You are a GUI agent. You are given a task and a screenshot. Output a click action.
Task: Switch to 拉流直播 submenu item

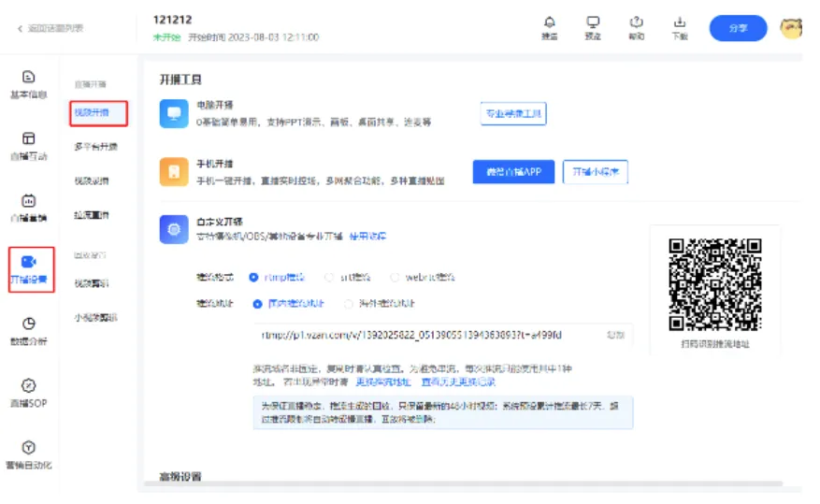(92, 215)
